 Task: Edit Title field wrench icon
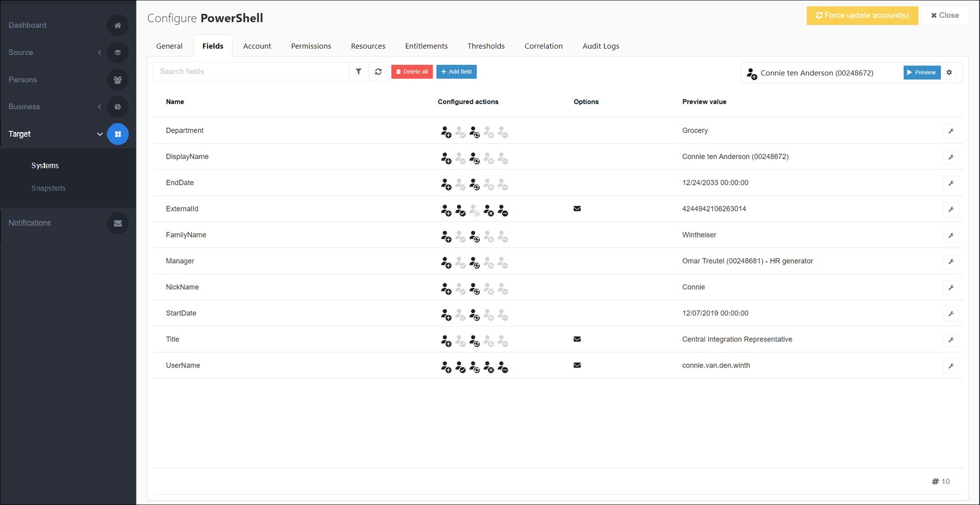950,339
